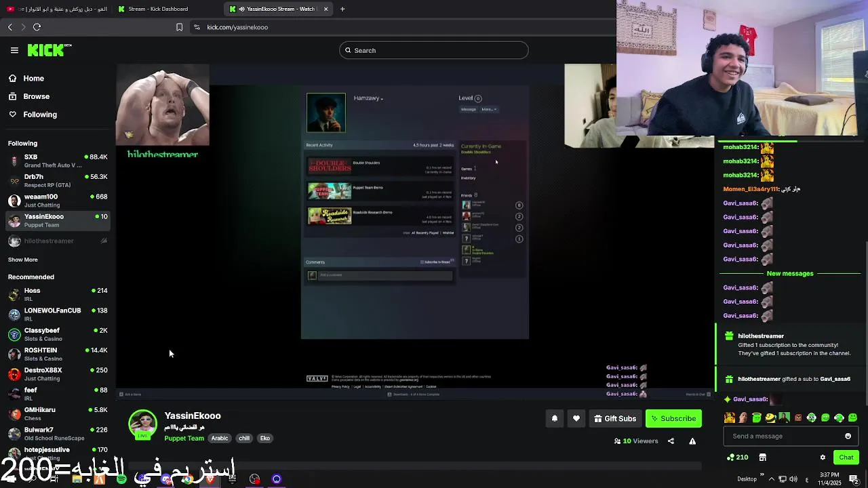Open Double Shoulders in Recent Activity
The height and width of the screenshot is (488, 868).
[380, 167]
